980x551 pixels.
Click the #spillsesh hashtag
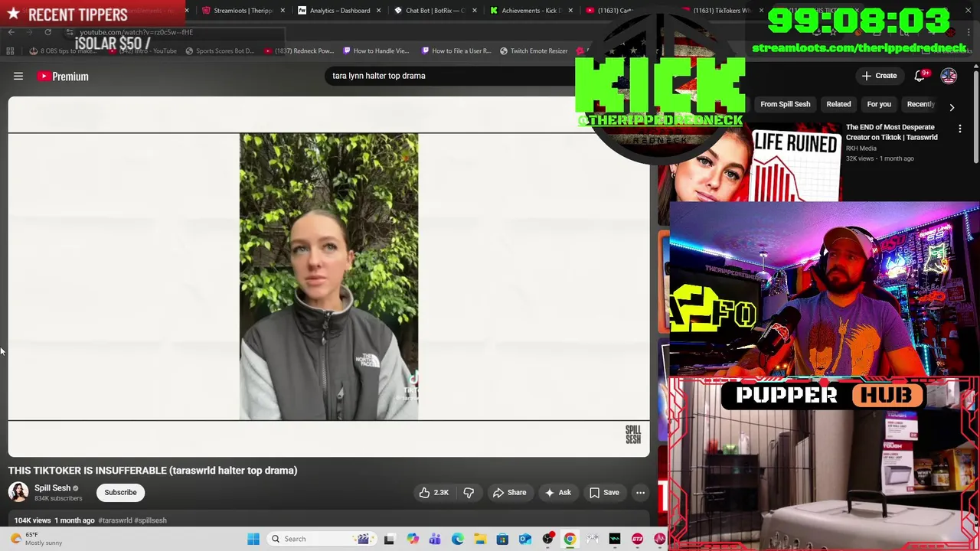coord(150,520)
